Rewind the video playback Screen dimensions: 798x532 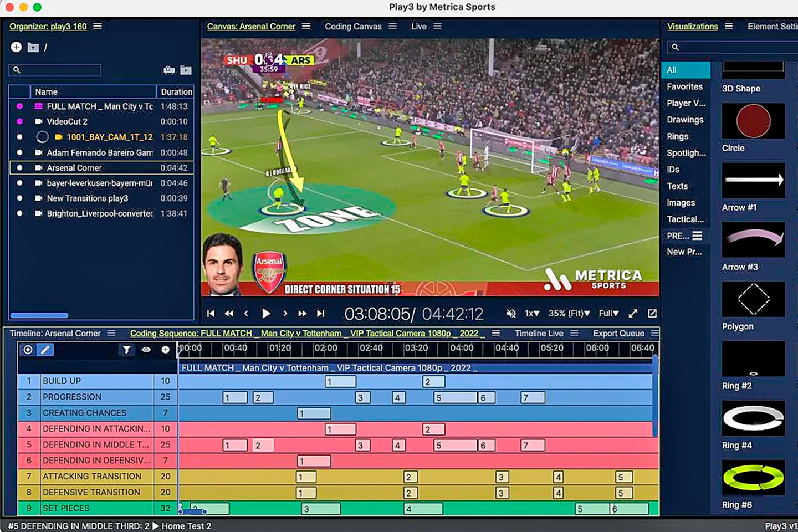pyautogui.click(x=229, y=314)
